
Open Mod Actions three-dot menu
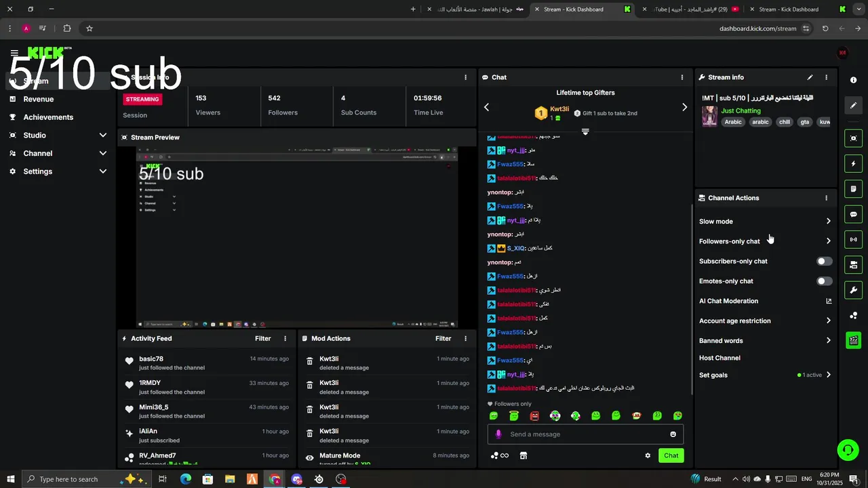(465, 338)
